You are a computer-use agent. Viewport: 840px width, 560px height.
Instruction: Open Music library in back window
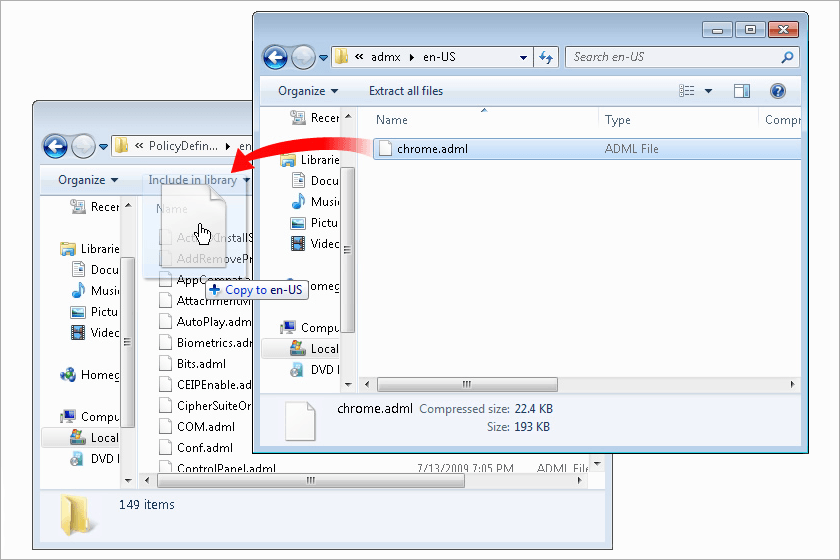95,290
